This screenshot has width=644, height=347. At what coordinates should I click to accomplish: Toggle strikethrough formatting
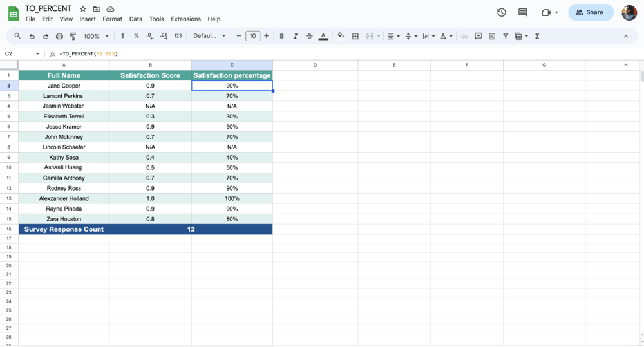pos(309,37)
